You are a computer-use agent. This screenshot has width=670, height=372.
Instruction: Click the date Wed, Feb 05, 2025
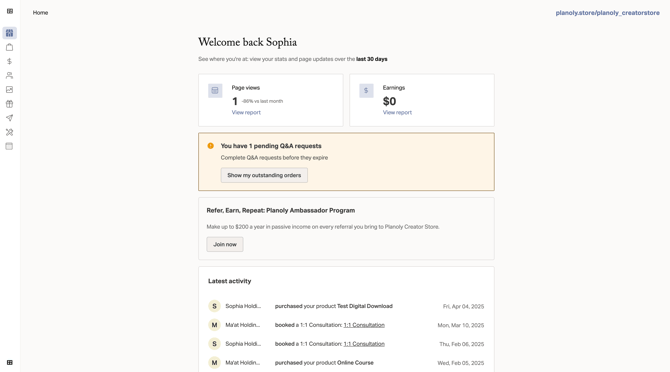coord(461,363)
